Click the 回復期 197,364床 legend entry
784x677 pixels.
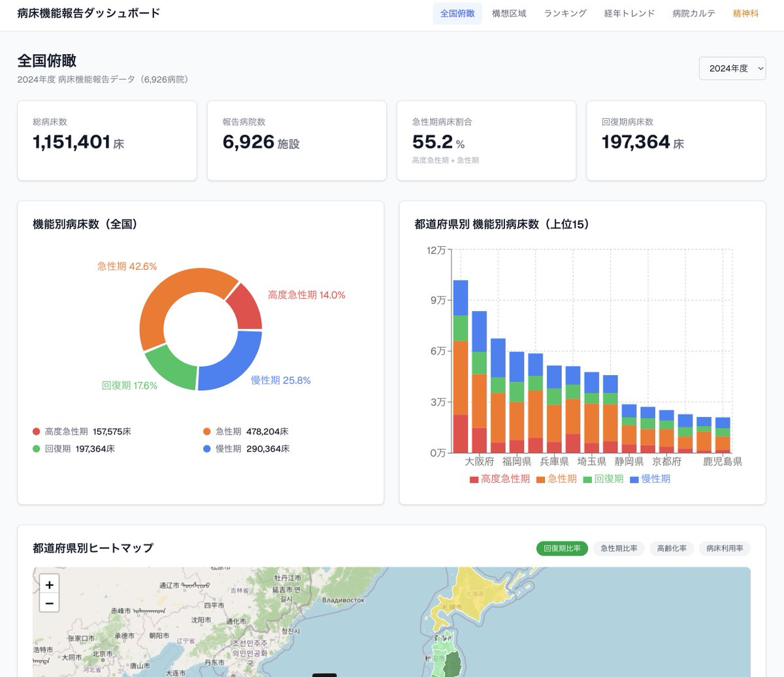click(74, 449)
